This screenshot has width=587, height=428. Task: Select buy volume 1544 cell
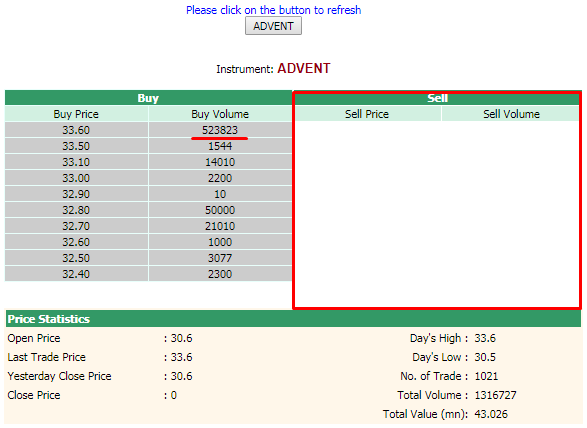(x=220, y=146)
